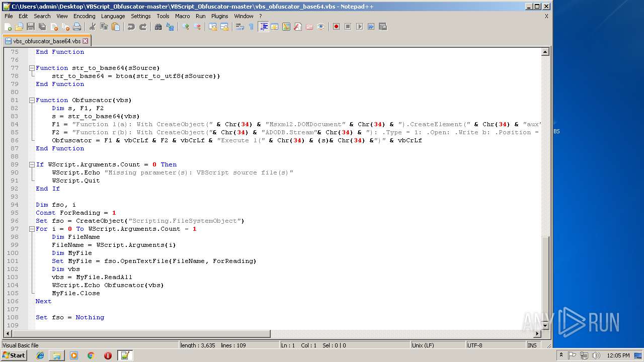Open the Window menu

click(x=244, y=16)
